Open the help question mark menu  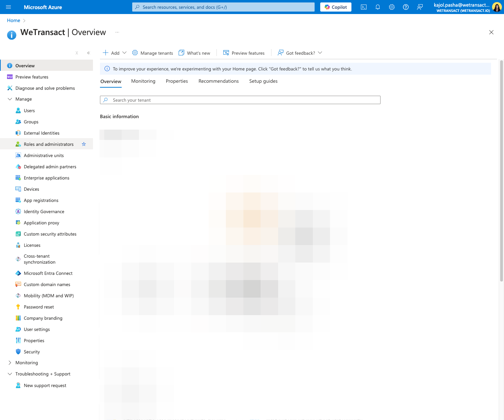click(406, 7)
